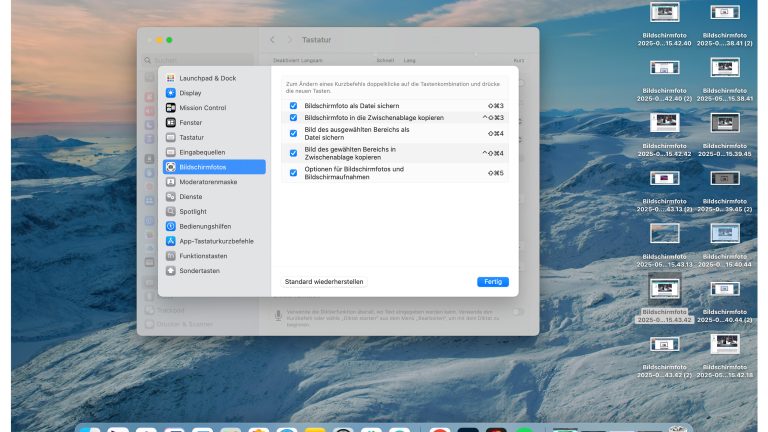Open Spotlight shortcuts category

tap(193, 212)
